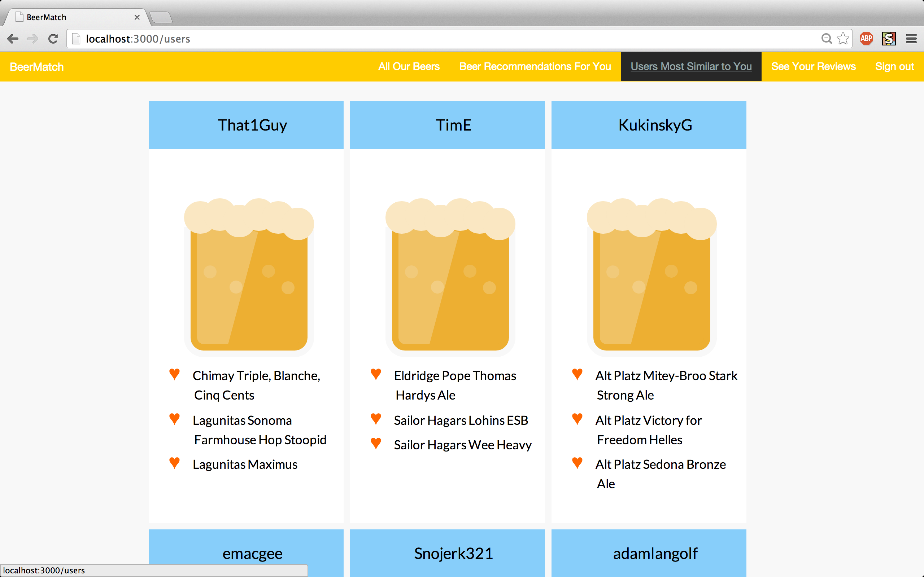Open the Chrome hamburger menu
924x577 pixels.
point(911,39)
